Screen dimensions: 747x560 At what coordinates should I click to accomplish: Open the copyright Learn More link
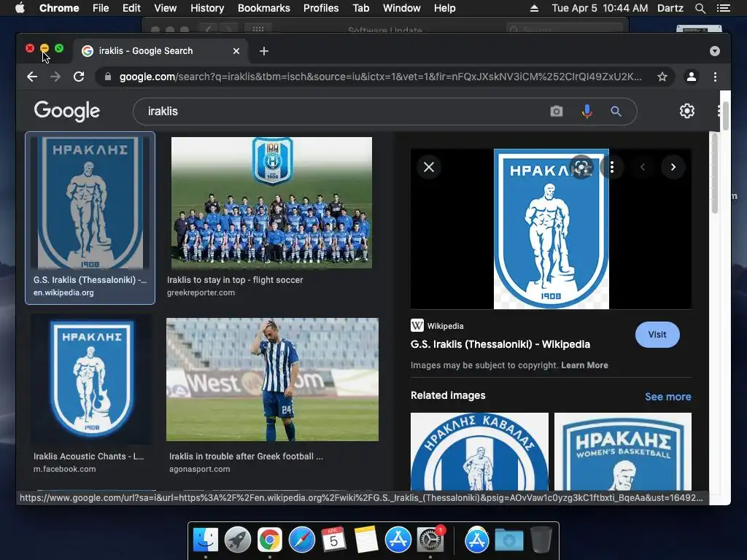tap(584, 365)
